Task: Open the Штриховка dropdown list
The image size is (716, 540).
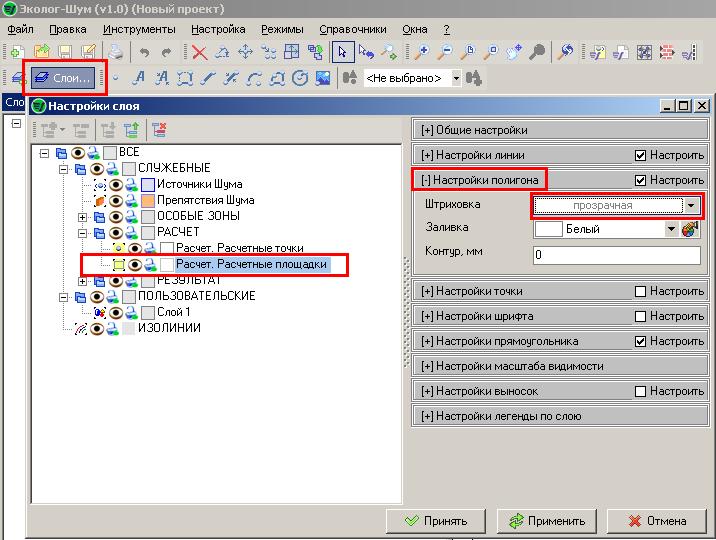Action: [x=691, y=205]
